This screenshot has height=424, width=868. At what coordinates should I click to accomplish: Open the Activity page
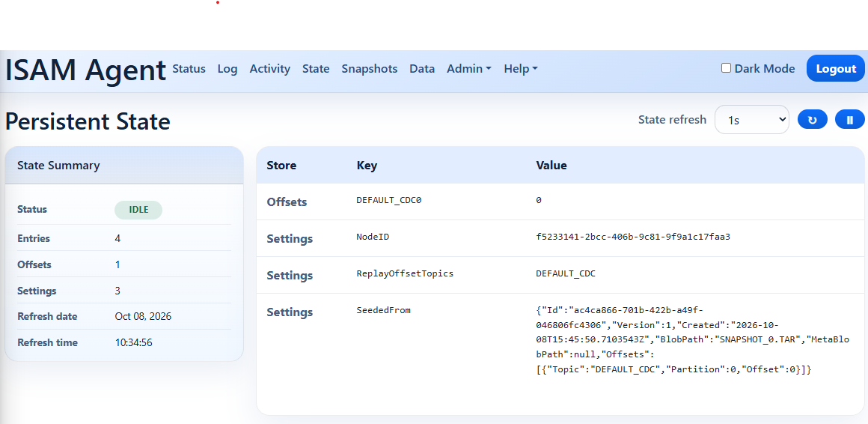point(269,69)
